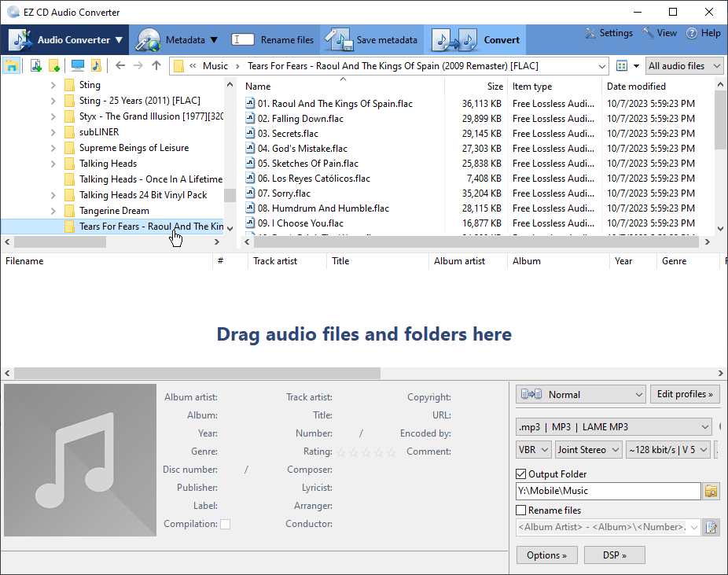Click the Edit profiles button
Viewport: 728px width, 575px height.
coord(685,394)
